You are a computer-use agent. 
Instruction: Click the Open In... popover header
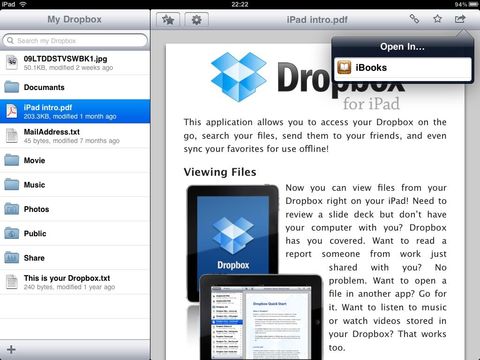tap(402, 47)
